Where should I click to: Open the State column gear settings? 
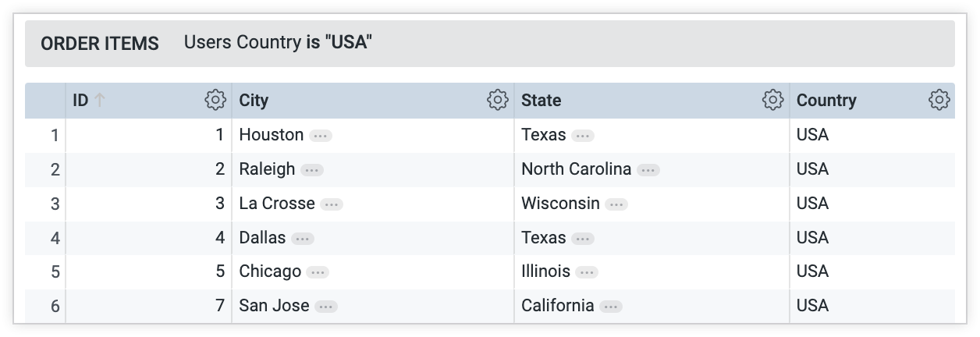pyautogui.click(x=772, y=100)
